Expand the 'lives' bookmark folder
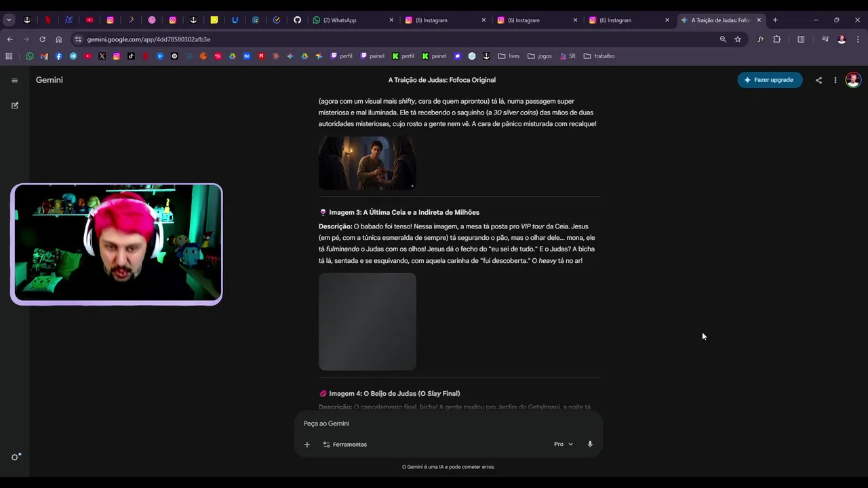 509,56
